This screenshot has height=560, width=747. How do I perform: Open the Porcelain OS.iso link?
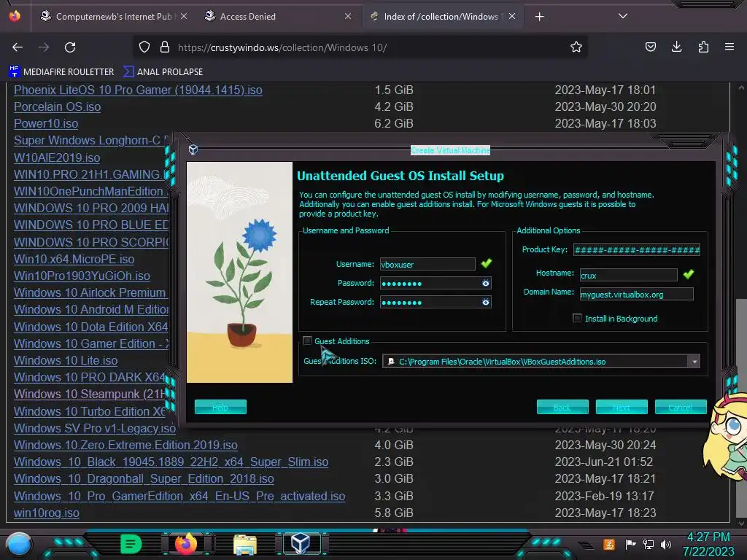pos(57,106)
